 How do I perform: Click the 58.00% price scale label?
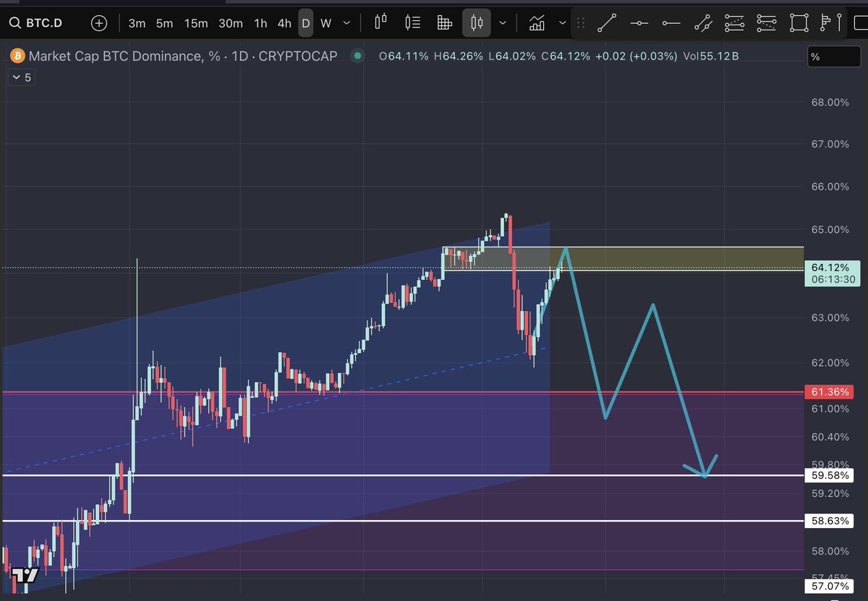point(830,551)
